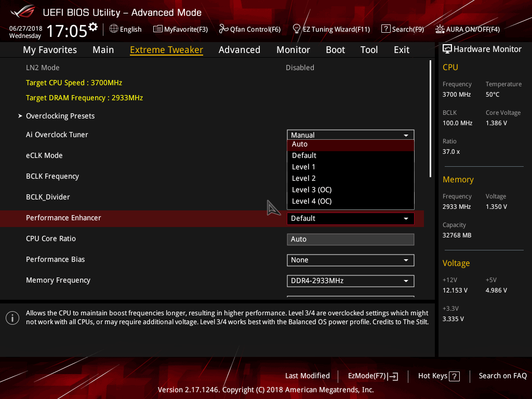532x399 pixels.
Task: Click the Hardware Monitor screen icon
Action: (x=447, y=49)
